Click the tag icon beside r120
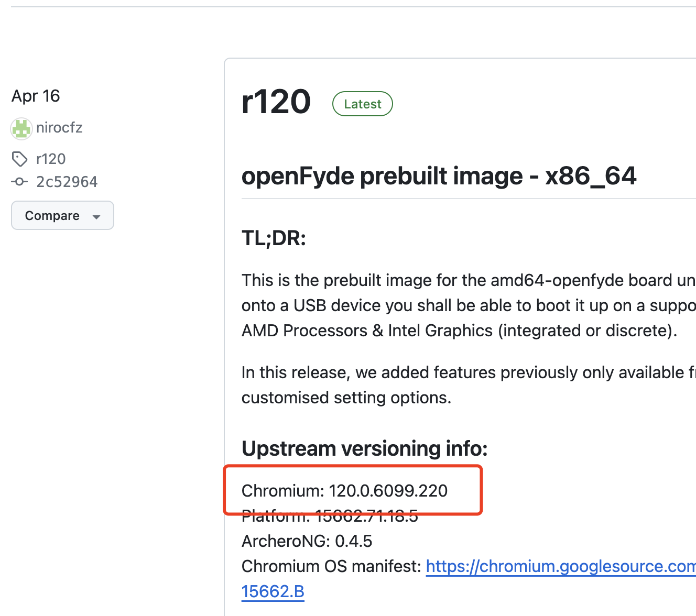This screenshot has height=616, width=696. (20, 159)
